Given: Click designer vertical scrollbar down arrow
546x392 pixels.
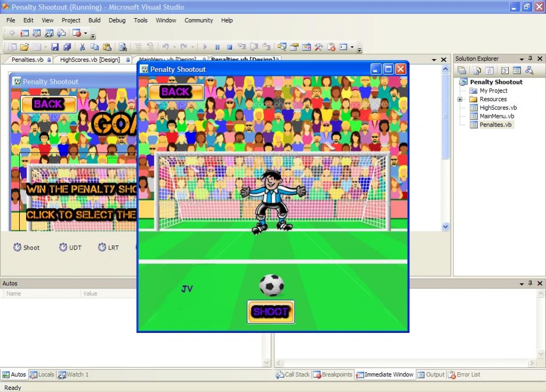Looking at the screenshot, I should pos(445,227).
